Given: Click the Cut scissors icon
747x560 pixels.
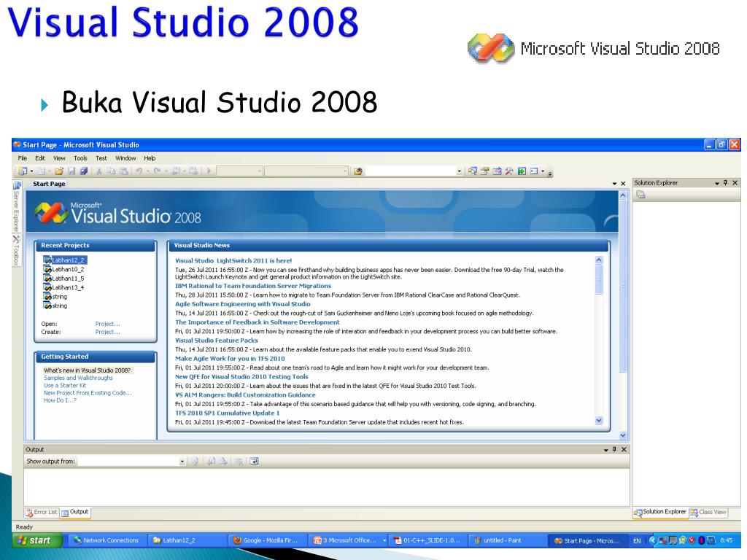Looking at the screenshot, I should pyautogui.click(x=99, y=171).
